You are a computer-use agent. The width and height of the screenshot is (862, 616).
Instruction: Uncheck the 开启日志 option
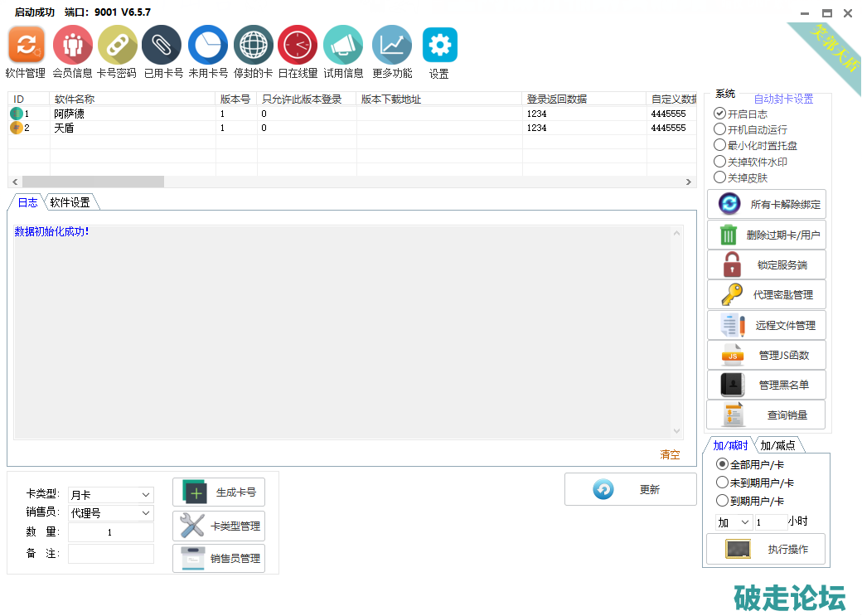click(719, 114)
